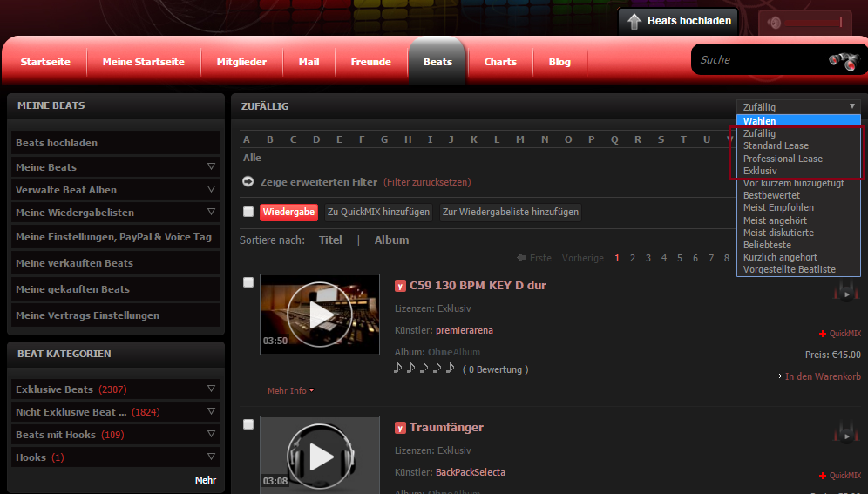The height and width of the screenshot is (494, 868).
Task: Filter beats by letter M
Action: click(519, 139)
